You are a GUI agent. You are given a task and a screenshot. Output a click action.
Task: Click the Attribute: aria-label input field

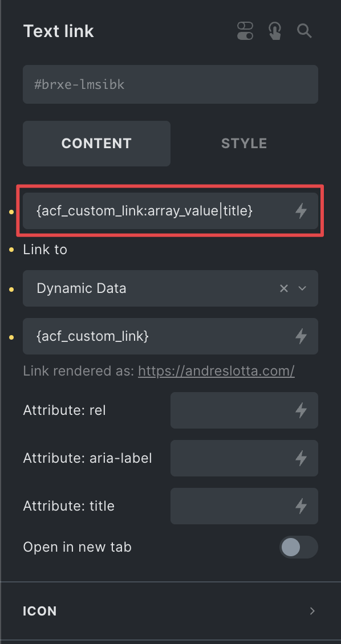[244, 458]
